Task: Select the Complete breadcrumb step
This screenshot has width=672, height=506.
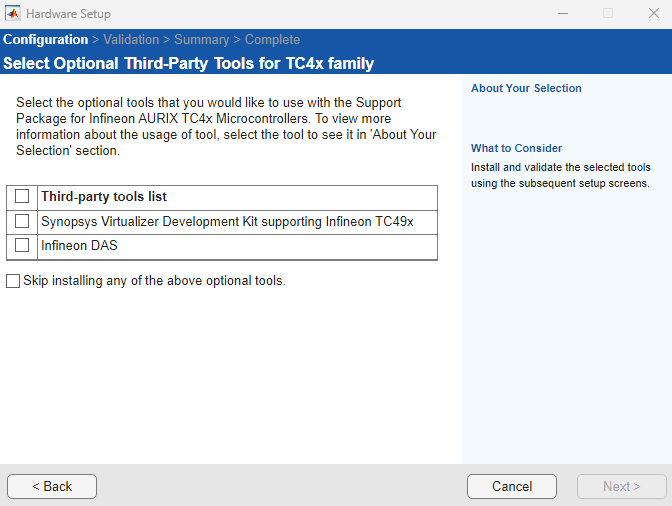Action: 272,40
